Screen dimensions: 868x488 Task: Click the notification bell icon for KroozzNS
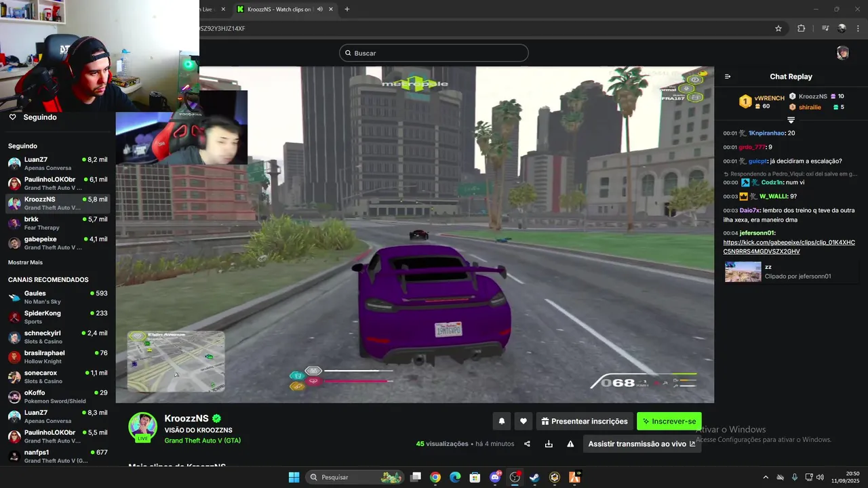click(502, 421)
